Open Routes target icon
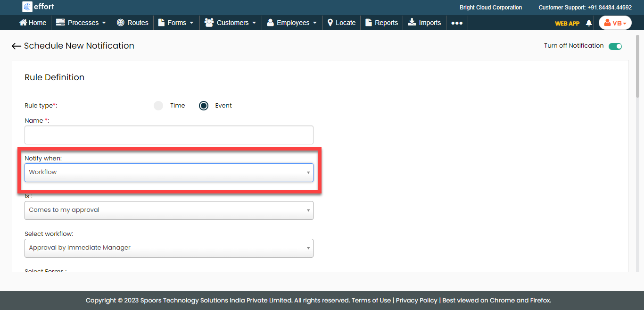This screenshot has height=310, width=644. (x=121, y=23)
